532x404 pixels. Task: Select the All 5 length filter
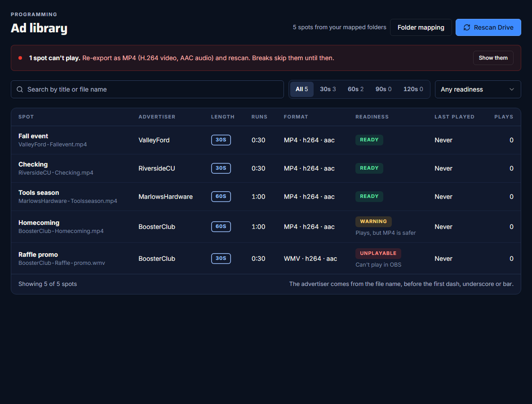(x=301, y=89)
